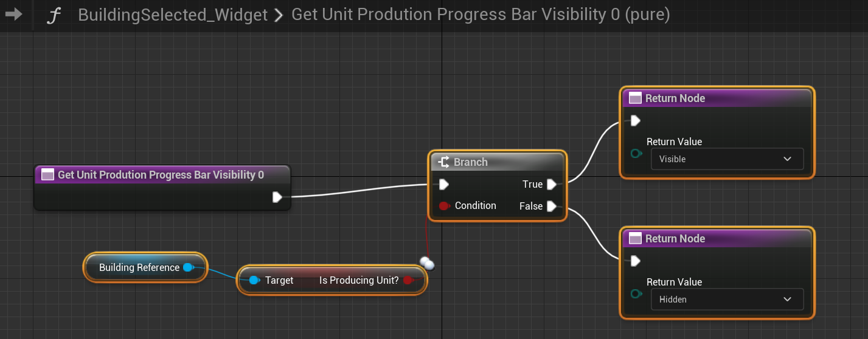The image size is (868, 339).
Task: Click the Building Reference blue output pin
Action: coord(188,267)
